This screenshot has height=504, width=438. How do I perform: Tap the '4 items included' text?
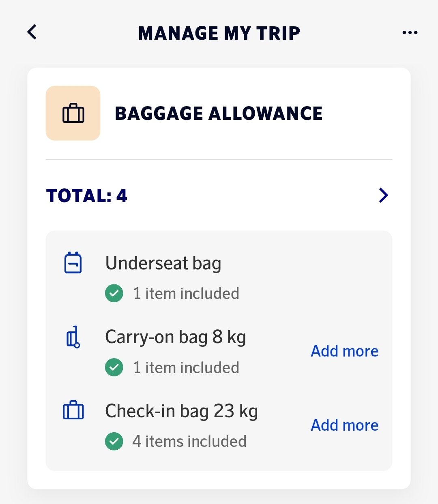(x=189, y=441)
